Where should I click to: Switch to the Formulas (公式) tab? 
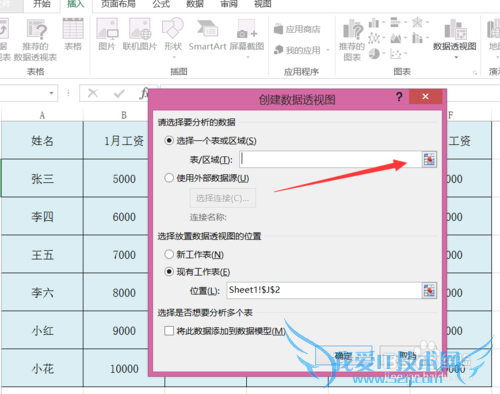pyautogui.click(x=161, y=4)
